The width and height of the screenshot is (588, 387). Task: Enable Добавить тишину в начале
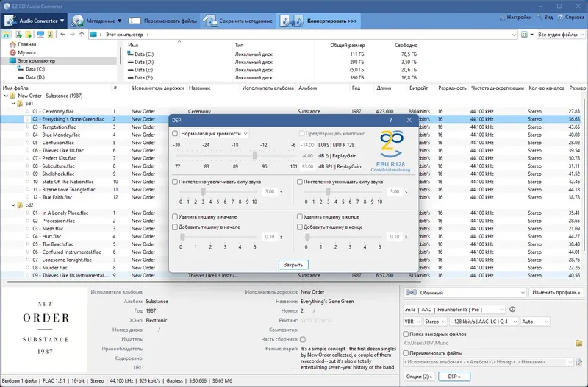pos(175,227)
